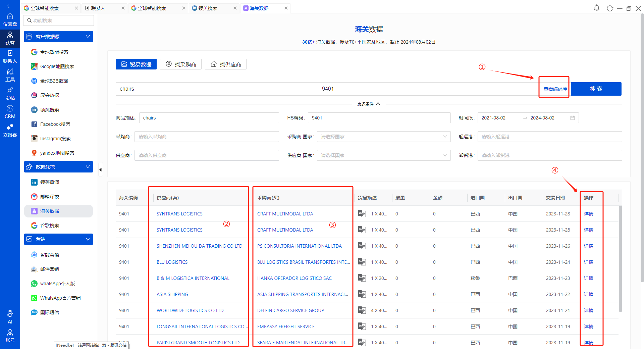Open the 仪表盘 dashboard icon in sidebar

[x=10, y=20]
